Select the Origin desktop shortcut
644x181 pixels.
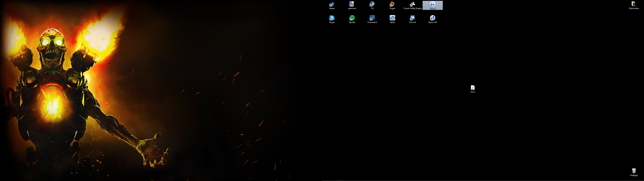pyautogui.click(x=392, y=6)
